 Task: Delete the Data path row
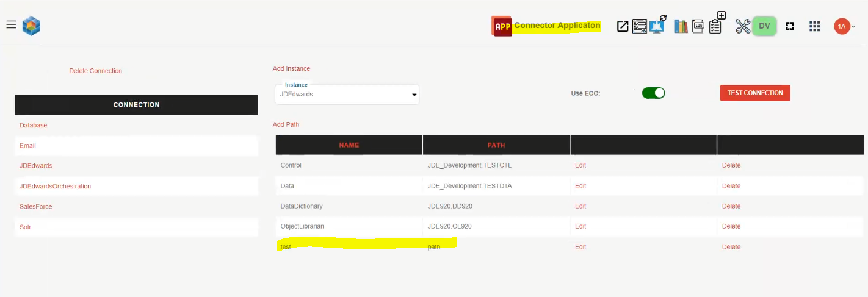[731, 186]
